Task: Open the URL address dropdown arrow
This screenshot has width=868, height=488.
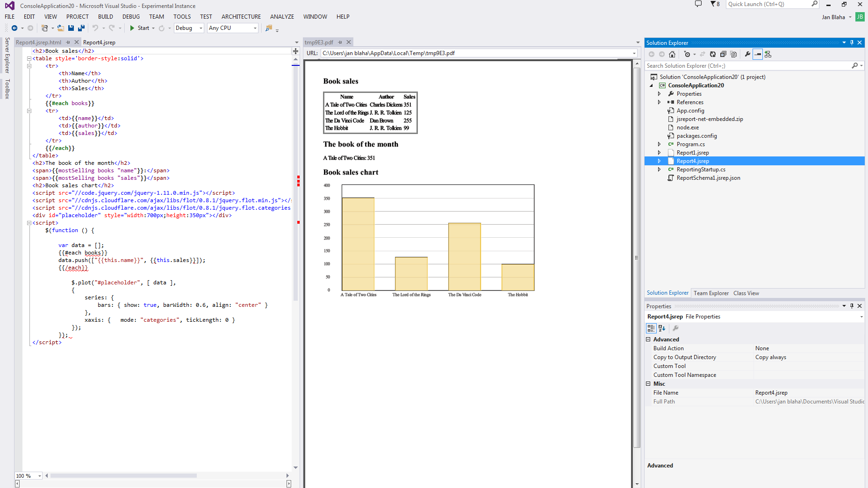Action: pos(634,53)
